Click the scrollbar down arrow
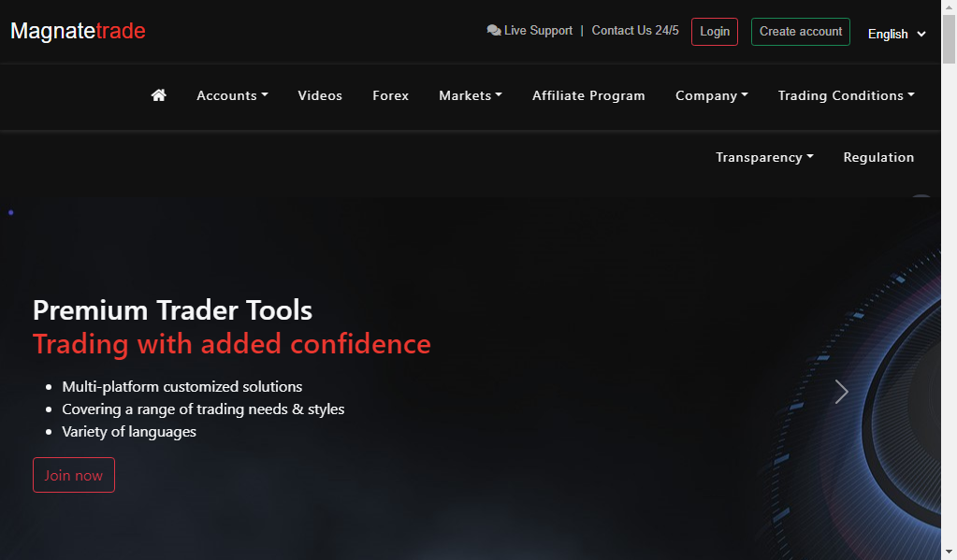The image size is (957, 560). tap(950, 553)
